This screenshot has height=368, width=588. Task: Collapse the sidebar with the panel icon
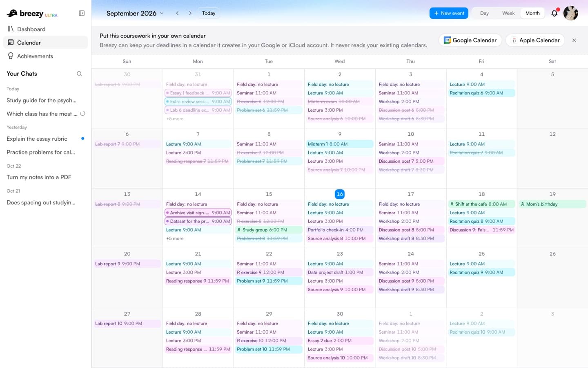pos(82,13)
